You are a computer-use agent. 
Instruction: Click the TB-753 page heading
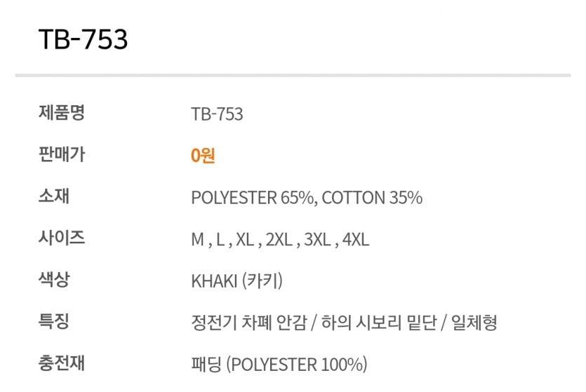click(83, 40)
